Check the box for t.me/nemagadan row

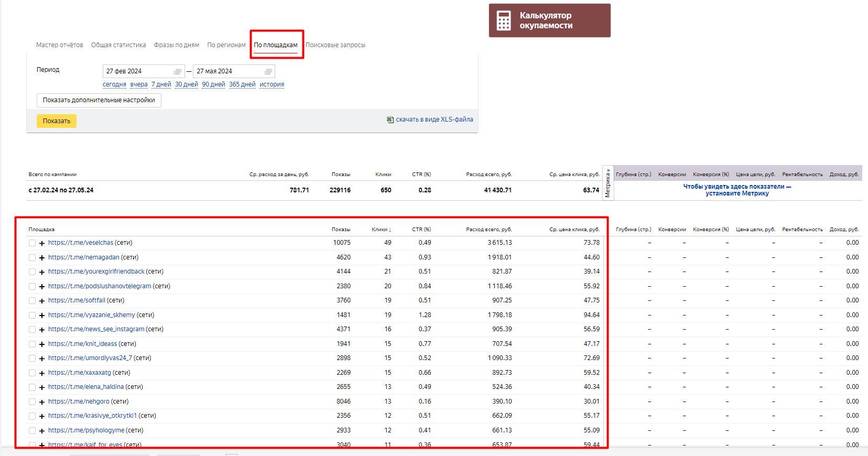click(32, 257)
